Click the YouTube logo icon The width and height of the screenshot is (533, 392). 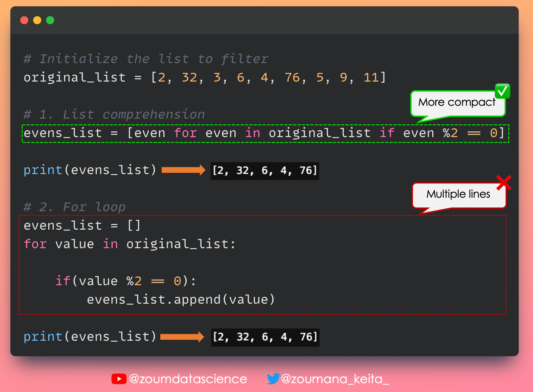[x=119, y=379]
